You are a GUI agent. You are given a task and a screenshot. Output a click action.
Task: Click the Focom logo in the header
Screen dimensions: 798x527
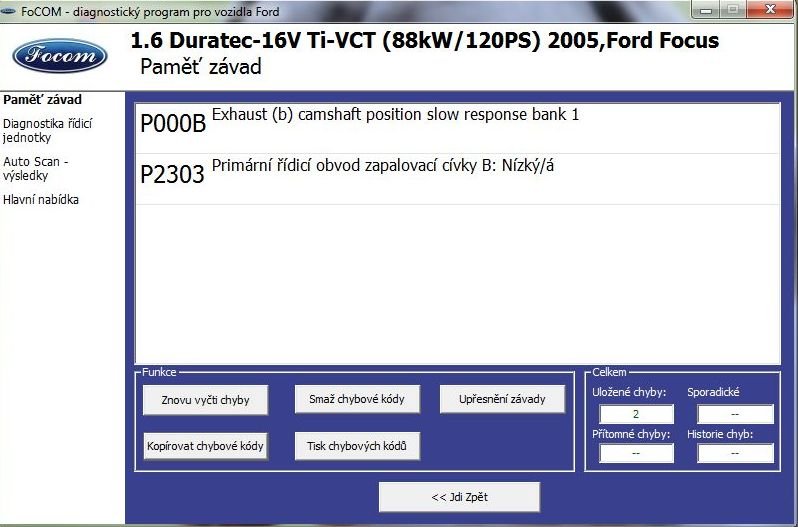coord(59,54)
